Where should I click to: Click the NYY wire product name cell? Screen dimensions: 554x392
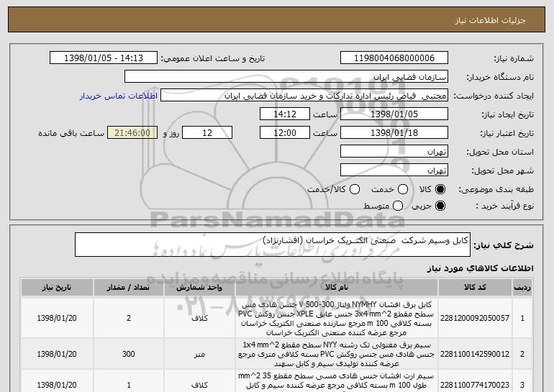[x=337, y=354]
